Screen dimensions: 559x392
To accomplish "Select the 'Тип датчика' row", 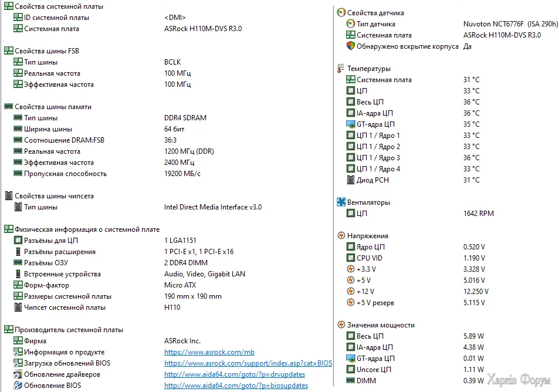I will pos(452,24).
